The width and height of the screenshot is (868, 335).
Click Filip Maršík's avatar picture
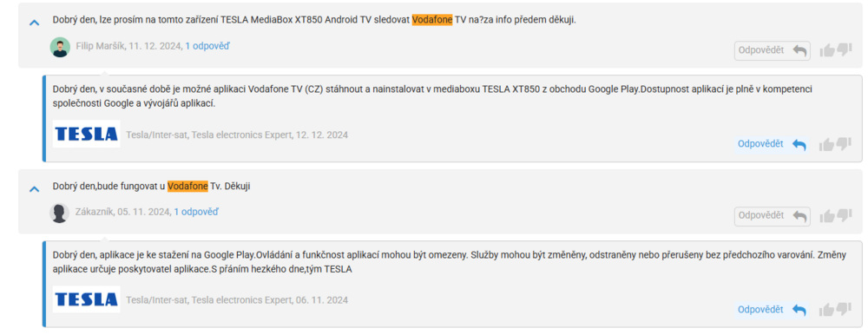[60, 47]
